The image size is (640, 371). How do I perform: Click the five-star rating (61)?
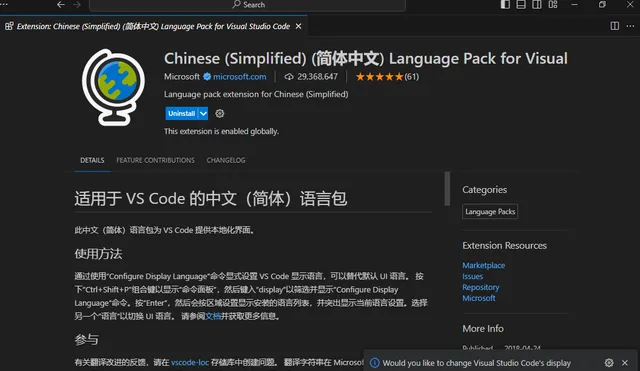tap(387, 77)
